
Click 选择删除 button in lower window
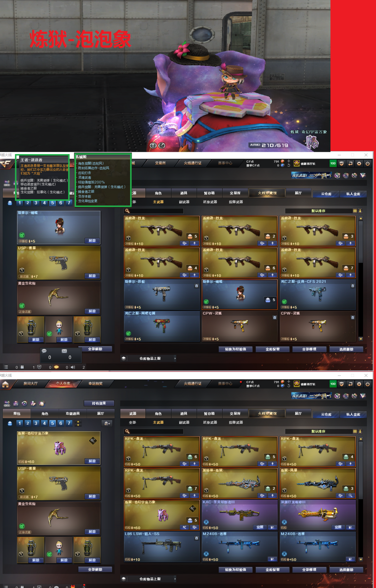pyautogui.click(x=346, y=570)
